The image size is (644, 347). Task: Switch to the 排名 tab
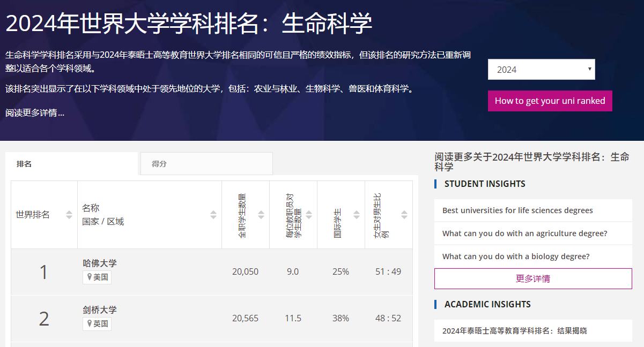[x=24, y=164]
